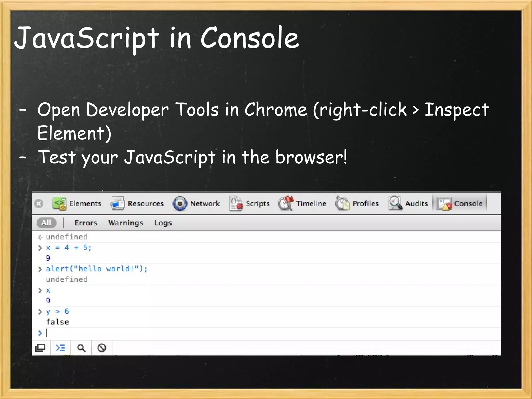
Task: Open the Timeline panel icon
Action: tap(286, 203)
